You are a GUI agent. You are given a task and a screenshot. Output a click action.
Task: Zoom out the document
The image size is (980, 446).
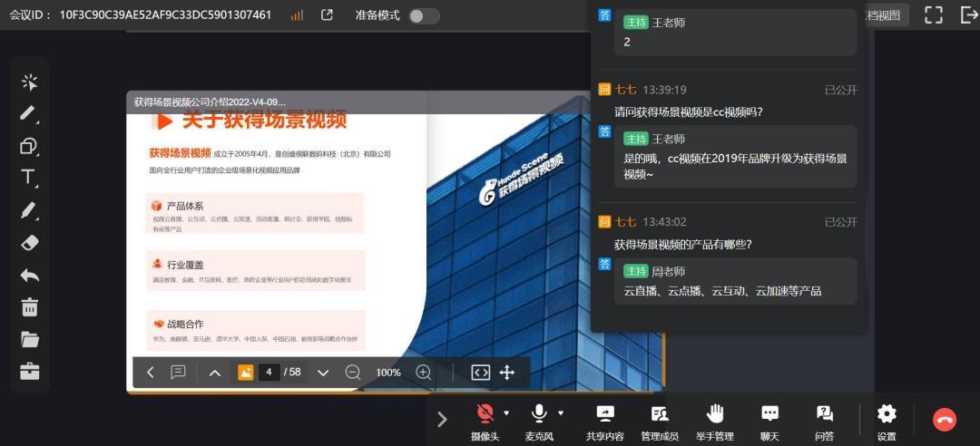pos(353,373)
